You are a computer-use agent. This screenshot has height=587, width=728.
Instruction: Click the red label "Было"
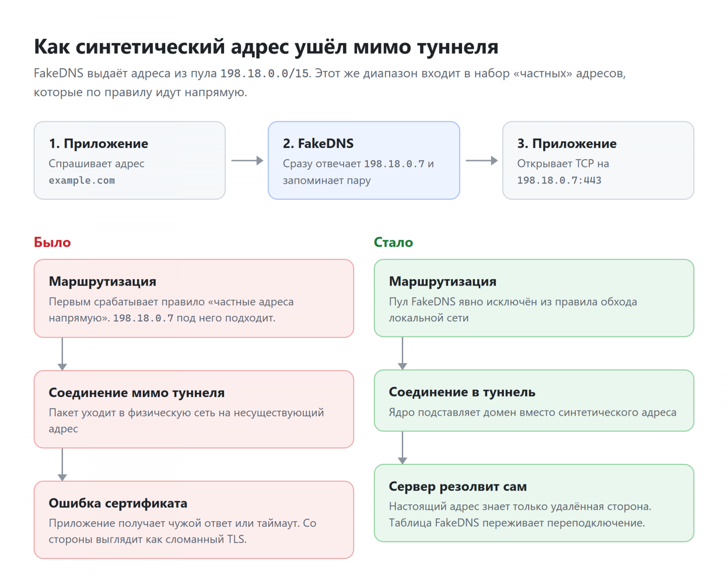coord(52,243)
